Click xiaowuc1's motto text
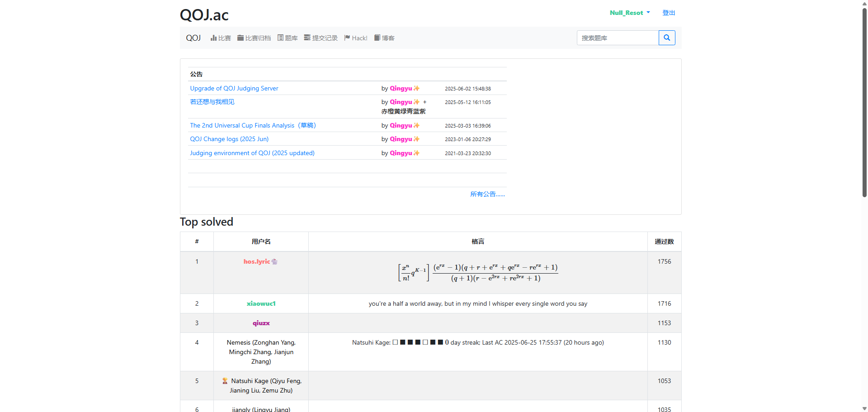 (x=478, y=303)
